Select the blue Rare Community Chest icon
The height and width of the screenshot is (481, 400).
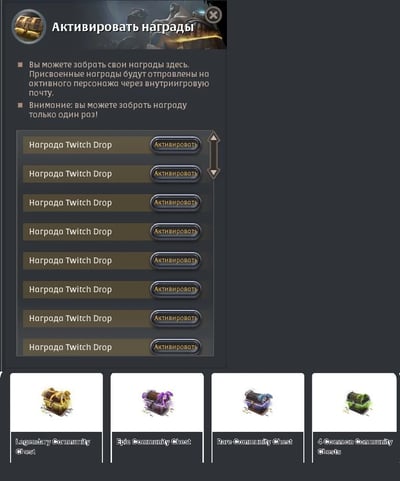(x=258, y=402)
